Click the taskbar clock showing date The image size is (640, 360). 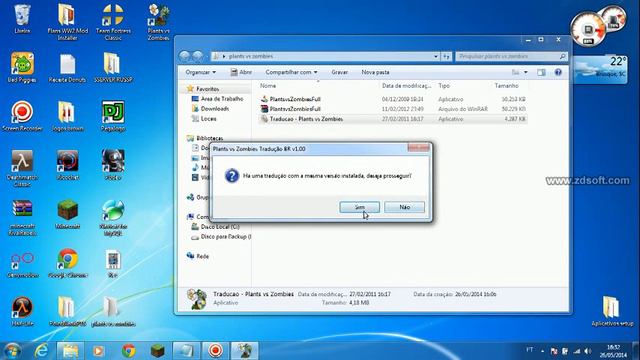[x=613, y=351]
